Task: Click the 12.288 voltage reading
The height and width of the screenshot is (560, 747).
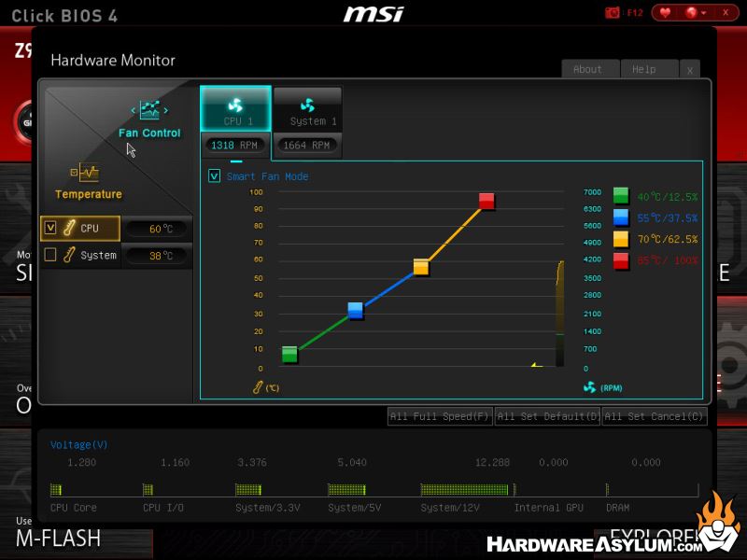Action: tap(493, 462)
